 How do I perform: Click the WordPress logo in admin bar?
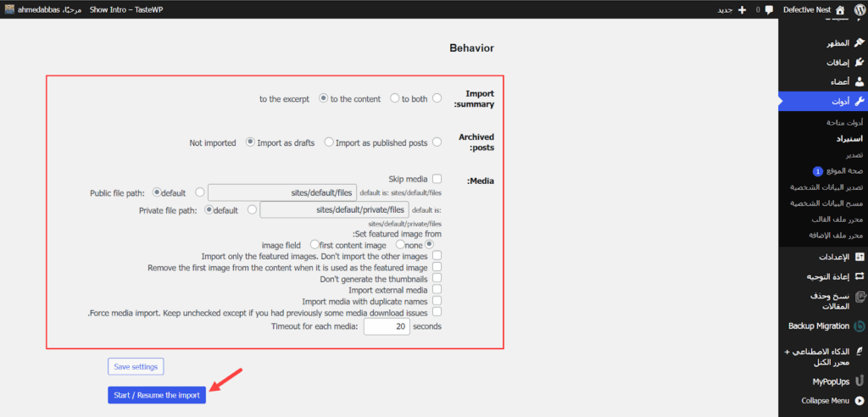[858, 10]
